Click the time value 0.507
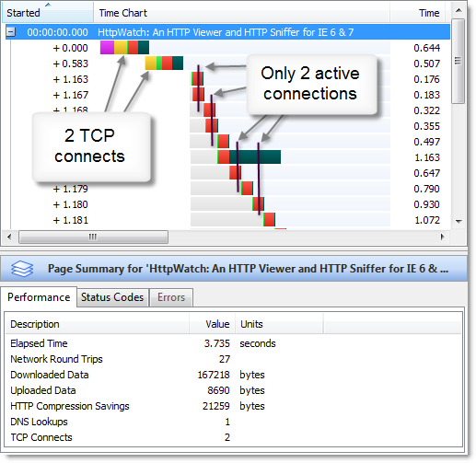This screenshot has width=476, height=463. pyautogui.click(x=426, y=64)
